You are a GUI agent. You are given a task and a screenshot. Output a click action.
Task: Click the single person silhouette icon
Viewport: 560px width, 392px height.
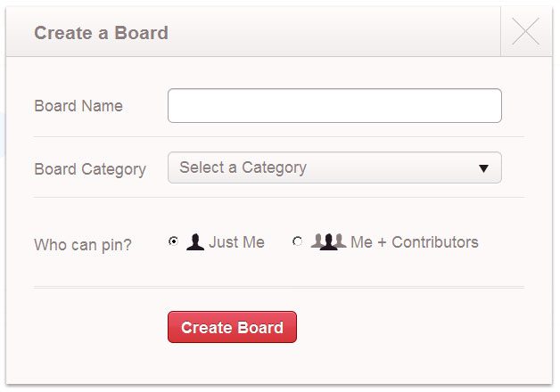click(195, 241)
